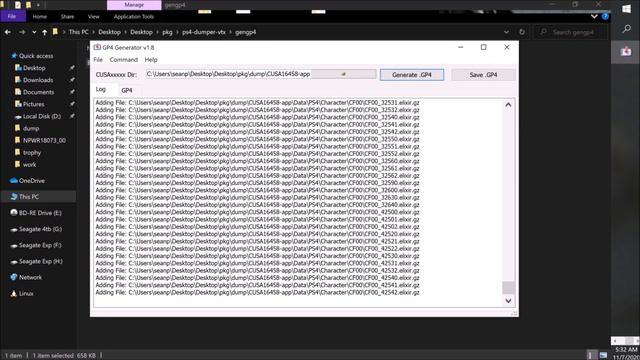Viewport: 640px width, 360px height.
Task: Click log line ending CF00_32640.elixir.gz
Action: point(258,204)
